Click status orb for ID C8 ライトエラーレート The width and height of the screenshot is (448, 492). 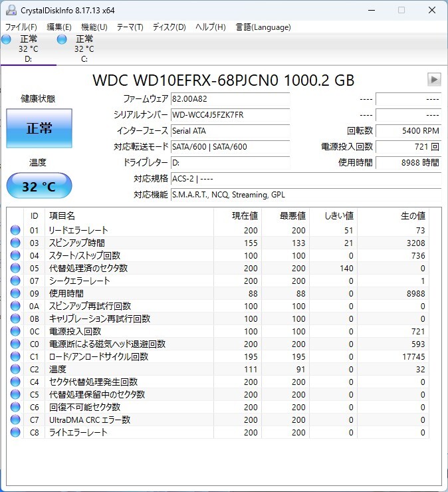pyautogui.click(x=15, y=432)
